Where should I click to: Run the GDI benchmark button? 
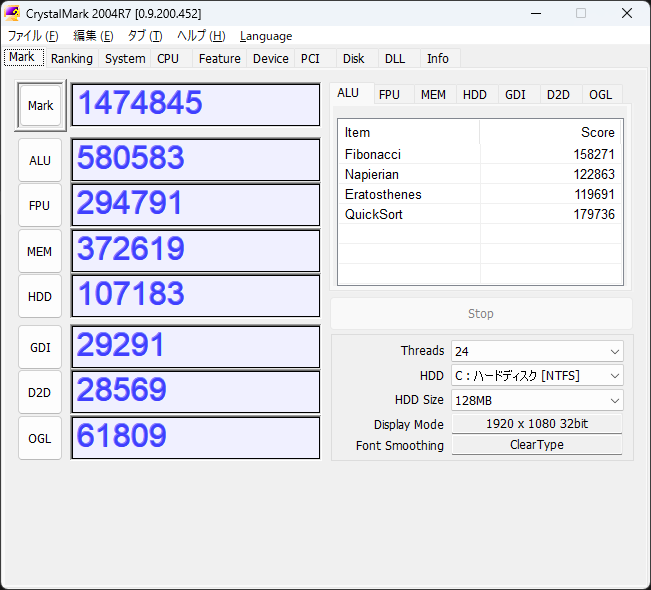click(x=40, y=347)
